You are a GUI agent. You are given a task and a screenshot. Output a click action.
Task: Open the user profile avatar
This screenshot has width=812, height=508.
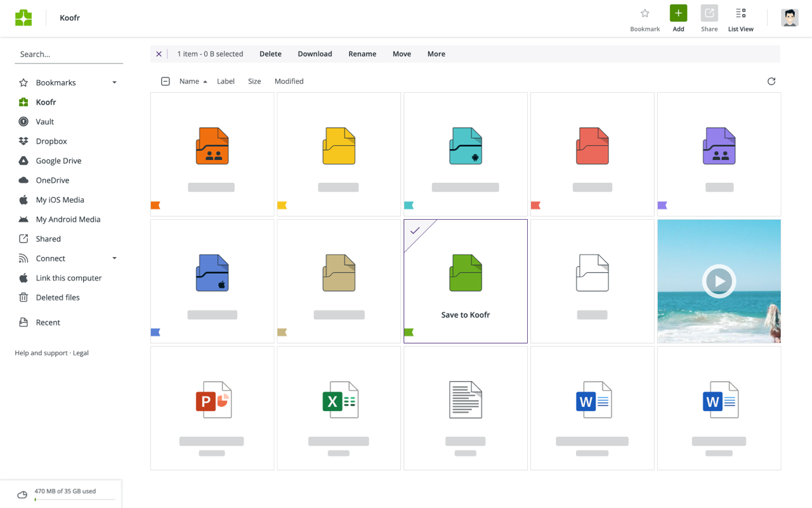[790, 18]
